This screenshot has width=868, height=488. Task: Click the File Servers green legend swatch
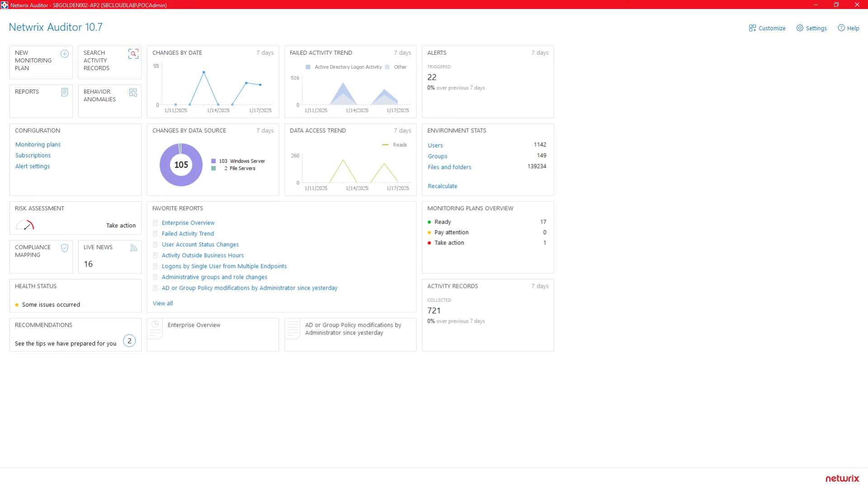click(213, 168)
